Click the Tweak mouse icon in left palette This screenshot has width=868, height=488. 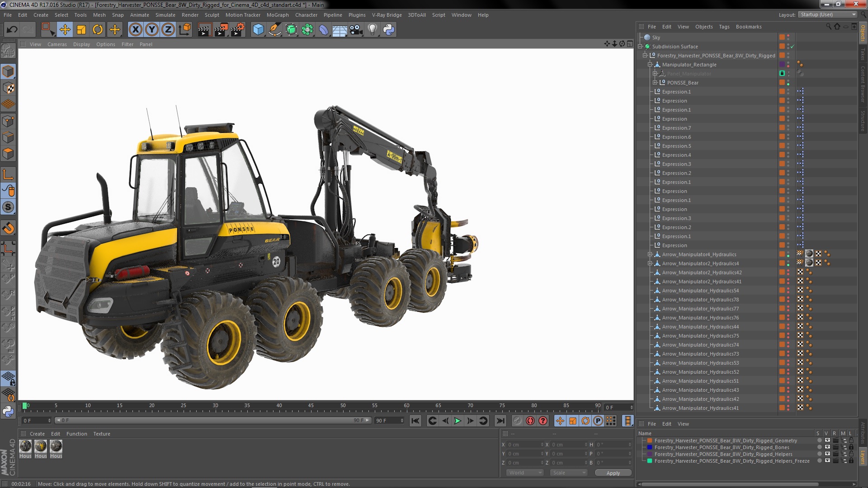click(8, 191)
